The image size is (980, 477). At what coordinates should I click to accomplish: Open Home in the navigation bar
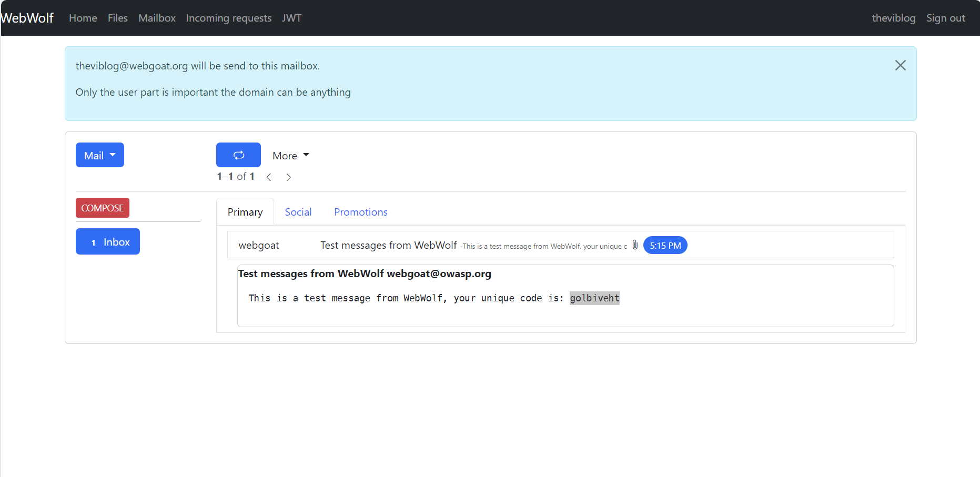coord(83,18)
